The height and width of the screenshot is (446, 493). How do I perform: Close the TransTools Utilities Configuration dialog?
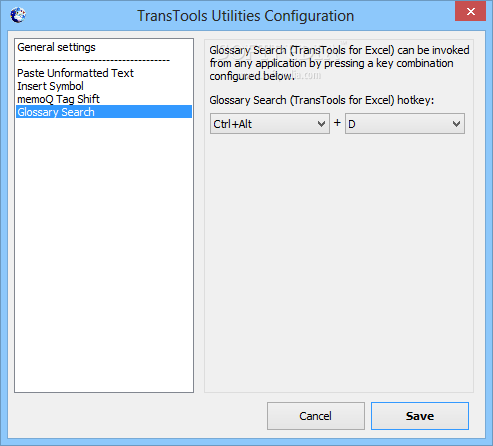tap(470, 12)
